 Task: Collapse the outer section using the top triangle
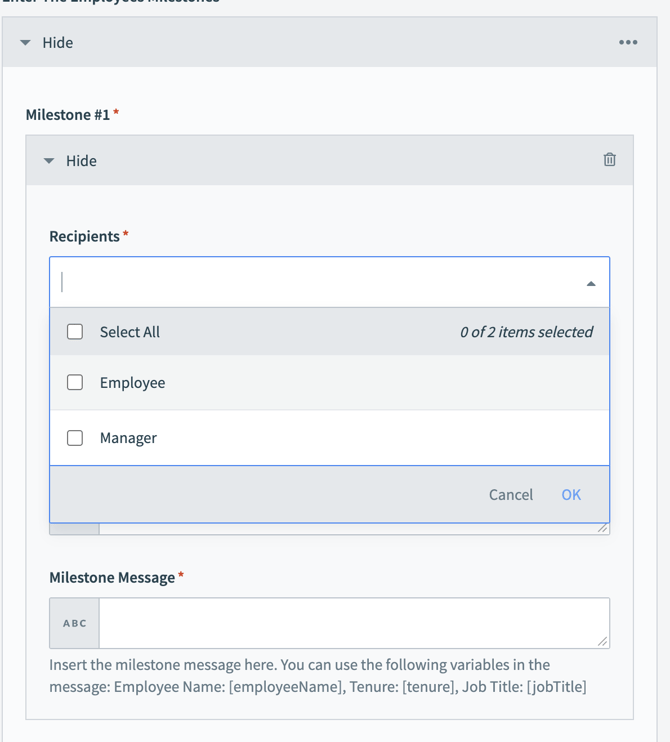click(x=26, y=43)
